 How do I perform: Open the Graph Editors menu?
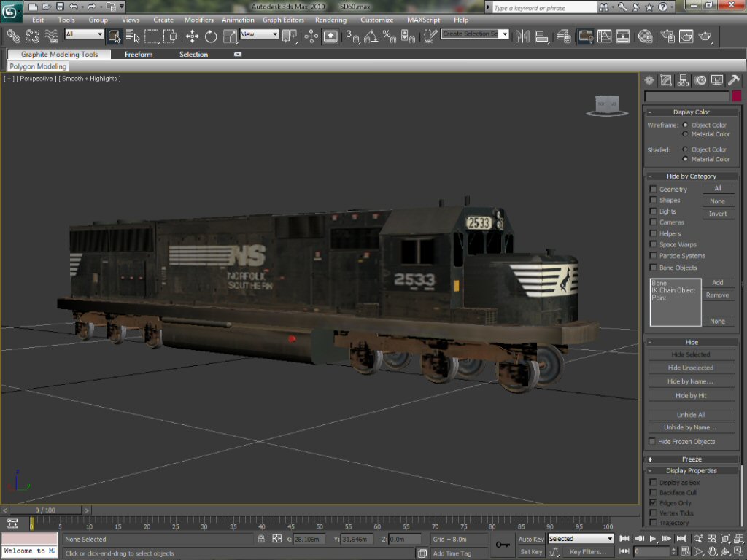(283, 20)
